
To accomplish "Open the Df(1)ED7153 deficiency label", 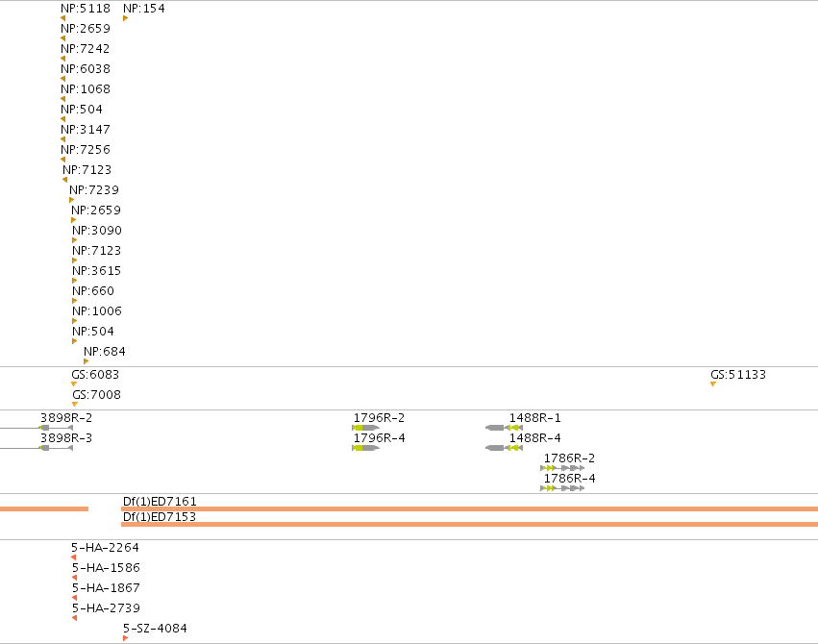I will pyautogui.click(x=160, y=517).
